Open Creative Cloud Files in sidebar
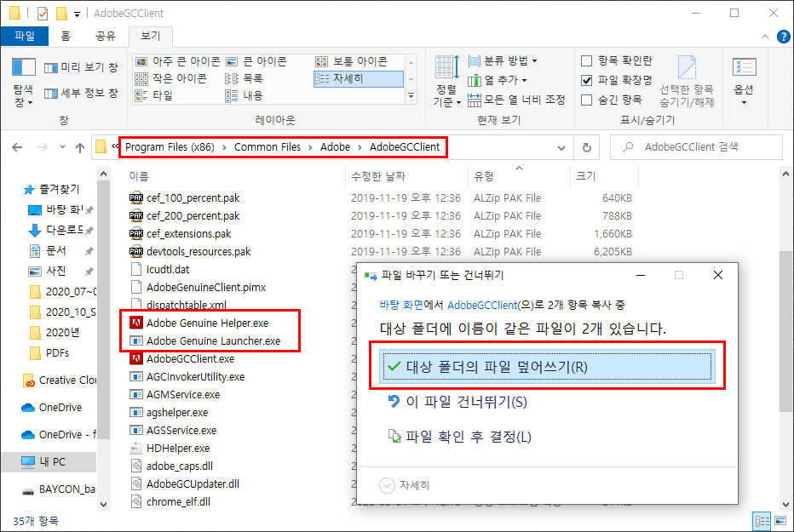This screenshot has width=794, height=532. pyautogui.click(x=60, y=380)
